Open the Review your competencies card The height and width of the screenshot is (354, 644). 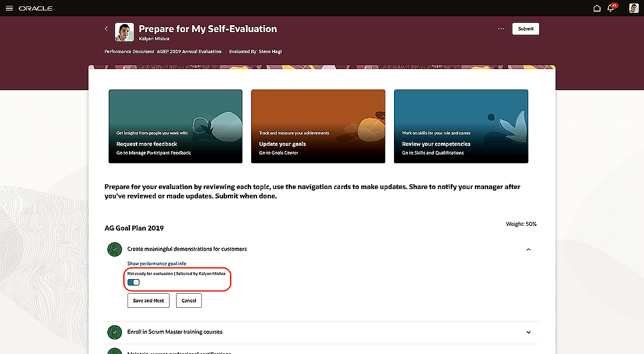[x=461, y=126]
